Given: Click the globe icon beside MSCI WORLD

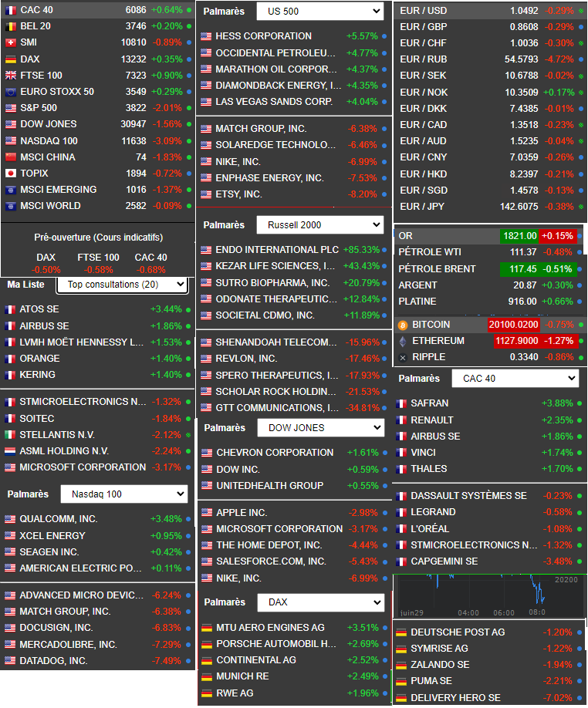Looking at the screenshot, I should [x=11, y=207].
